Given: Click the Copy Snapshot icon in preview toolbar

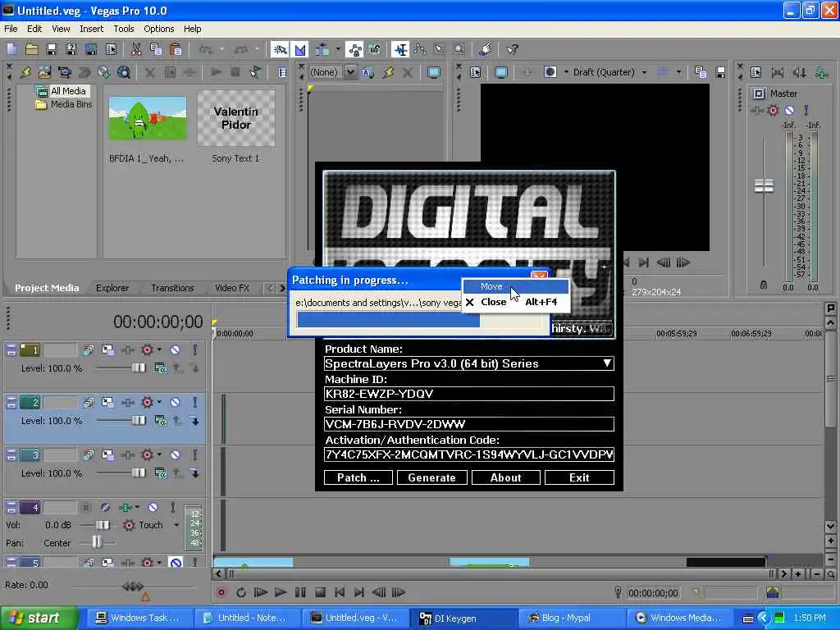Looking at the screenshot, I should (x=701, y=72).
